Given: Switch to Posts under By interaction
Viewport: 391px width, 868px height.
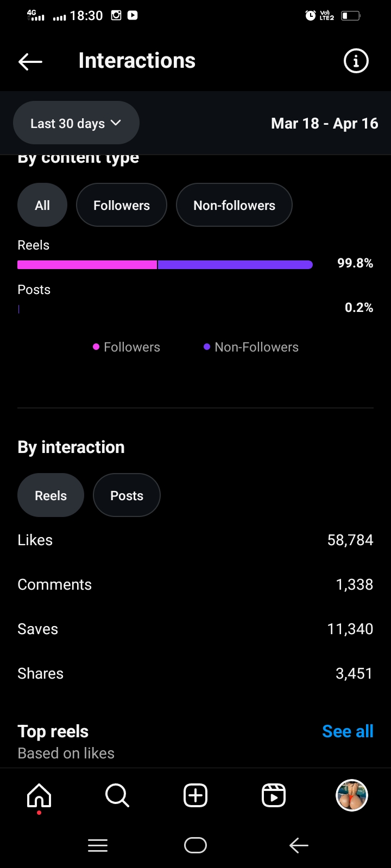Looking at the screenshot, I should (127, 495).
